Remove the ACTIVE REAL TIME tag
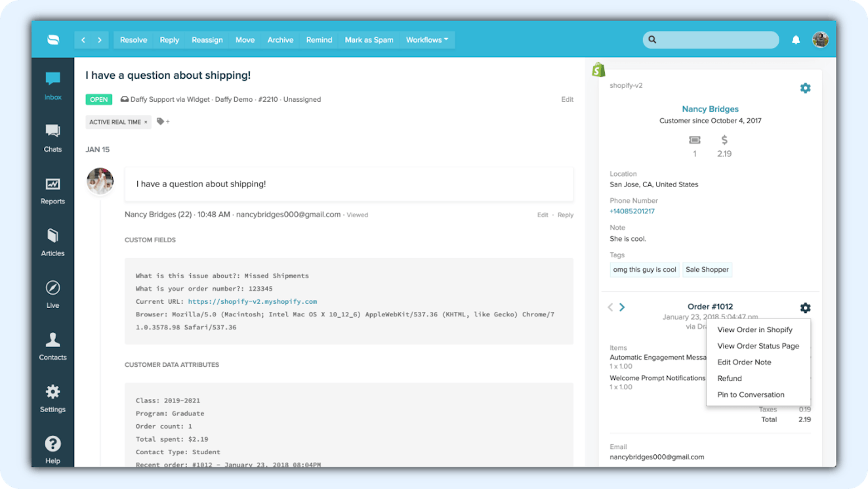The width and height of the screenshot is (868, 489). click(146, 122)
